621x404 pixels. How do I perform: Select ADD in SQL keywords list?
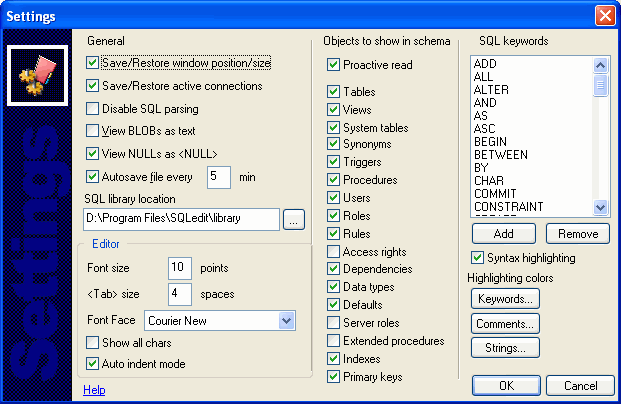click(485, 64)
